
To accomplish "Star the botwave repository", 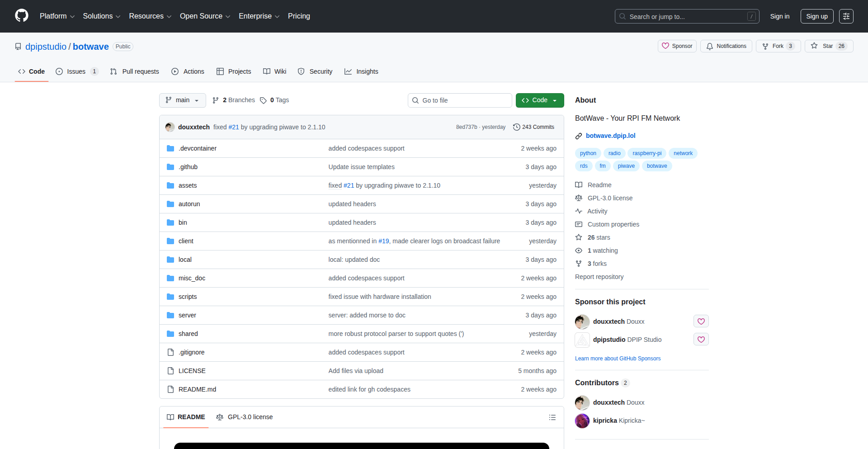I will [x=829, y=46].
